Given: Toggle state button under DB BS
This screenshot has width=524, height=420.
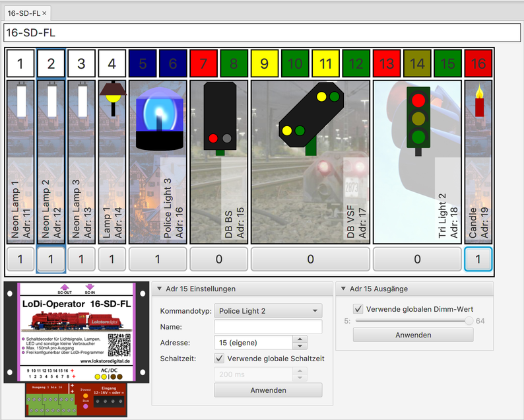Looking at the screenshot, I should 219,259.
